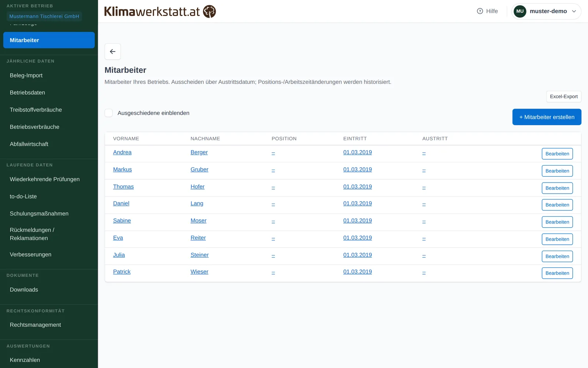Toggle Ausgeschiedene einblenden checkbox
The width and height of the screenshot is (588, 368).
coord(109,113)
